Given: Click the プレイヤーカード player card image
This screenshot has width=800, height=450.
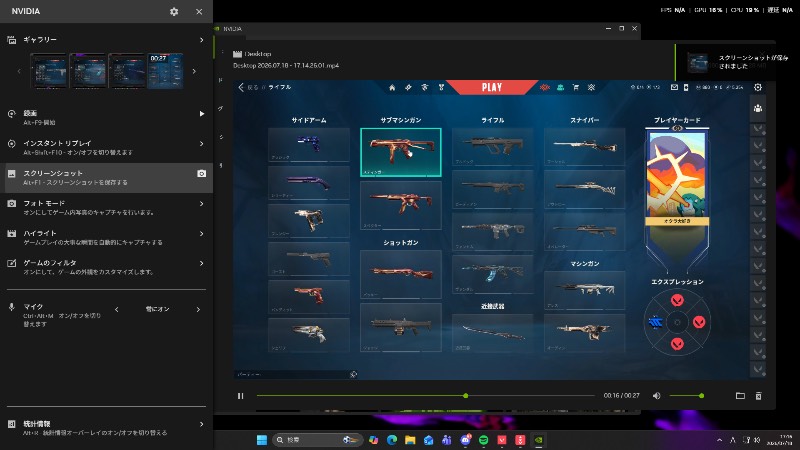Looking at the screenshot, I should pyautogui.click(x=677, y=177).
